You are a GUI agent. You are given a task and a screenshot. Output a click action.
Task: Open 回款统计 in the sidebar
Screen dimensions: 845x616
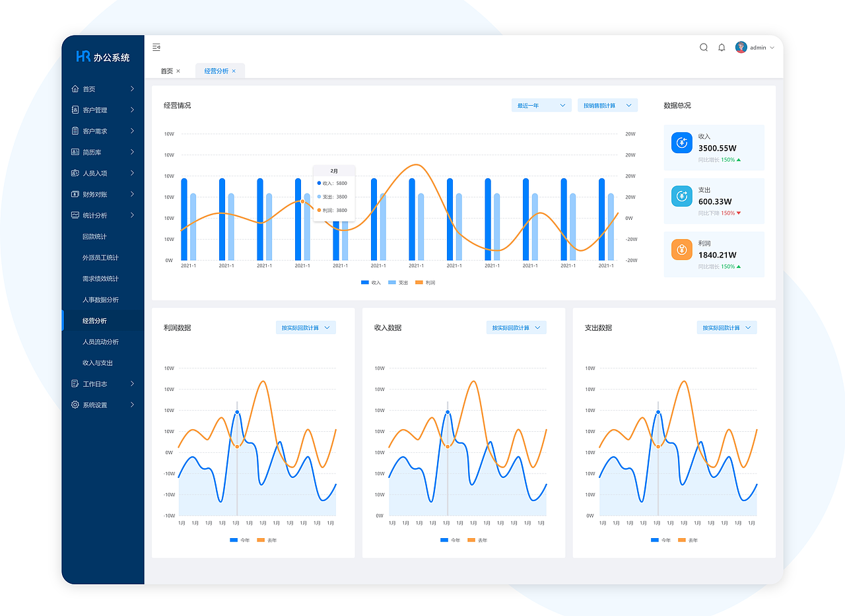94,236
